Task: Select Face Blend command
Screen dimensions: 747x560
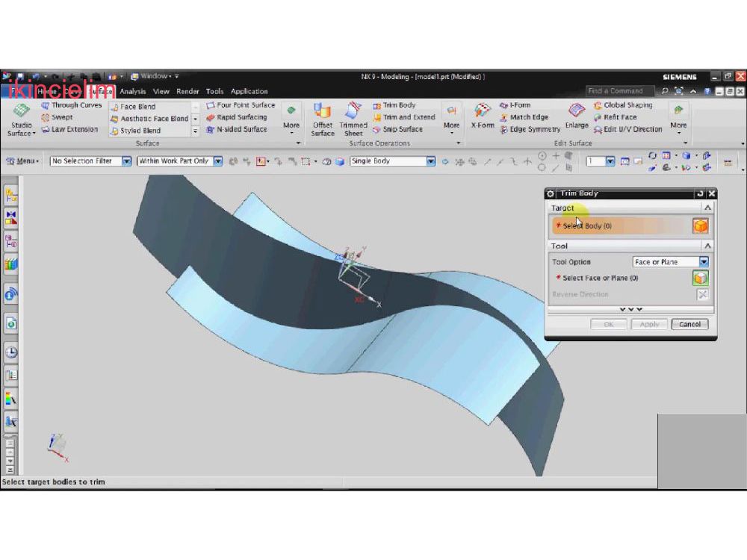Action: [133, 107]
